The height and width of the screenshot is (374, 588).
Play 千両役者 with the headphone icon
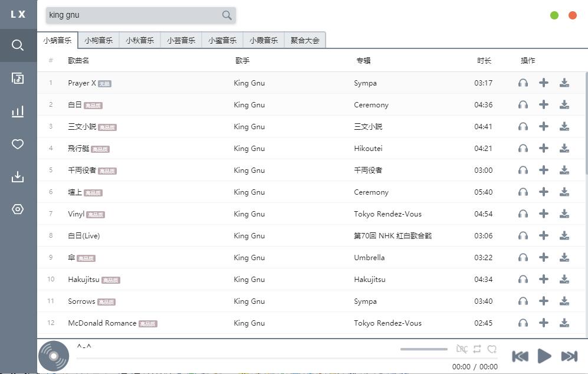[523, 170]
